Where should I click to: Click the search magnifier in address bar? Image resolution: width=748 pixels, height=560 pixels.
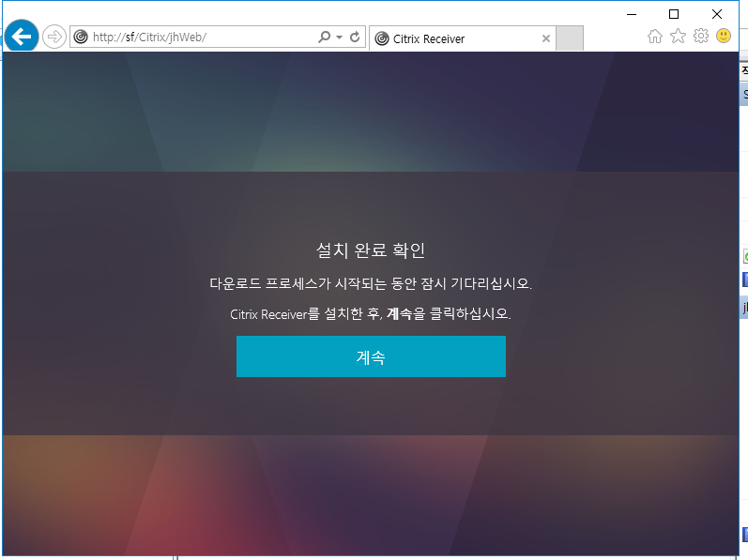[325, 37]
